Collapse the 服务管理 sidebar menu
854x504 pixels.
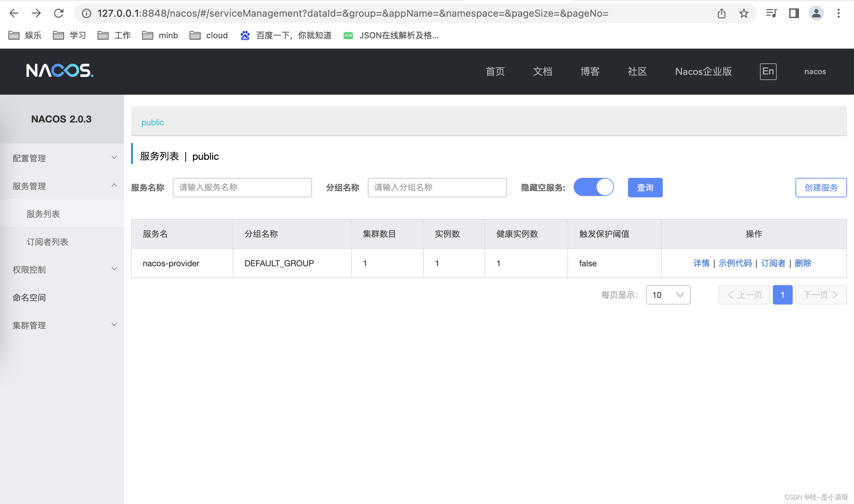62,186
